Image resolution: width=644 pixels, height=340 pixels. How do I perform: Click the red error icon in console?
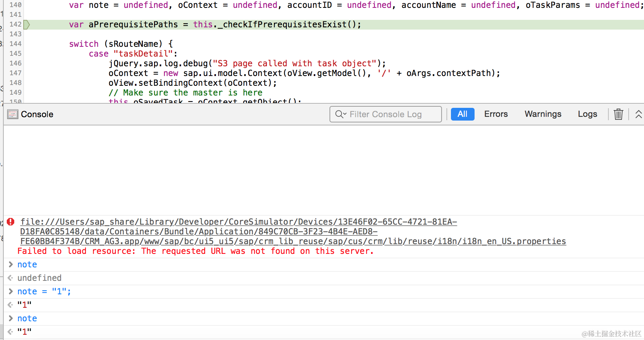(10, 222)
